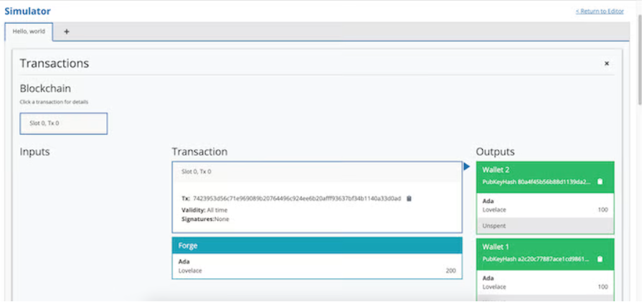The image size is (644, 302).
Task: Click the Wallet 2 Lovelace amount 100
Action: coord(602,209)
